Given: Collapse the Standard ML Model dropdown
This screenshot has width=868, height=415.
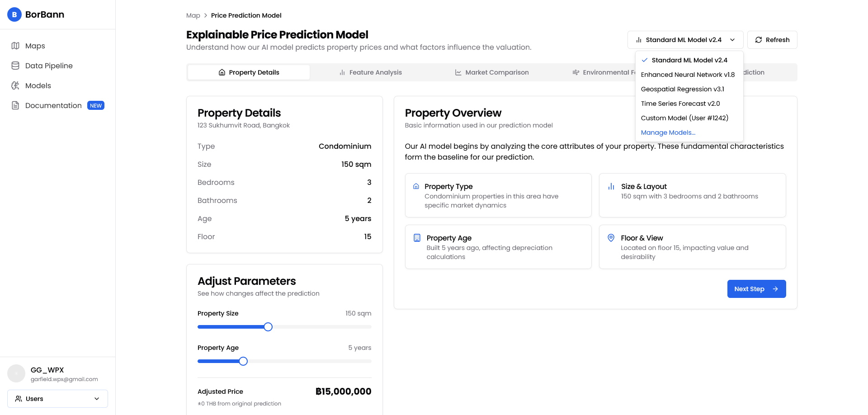Looking at the screenshot, I should 685,40.
